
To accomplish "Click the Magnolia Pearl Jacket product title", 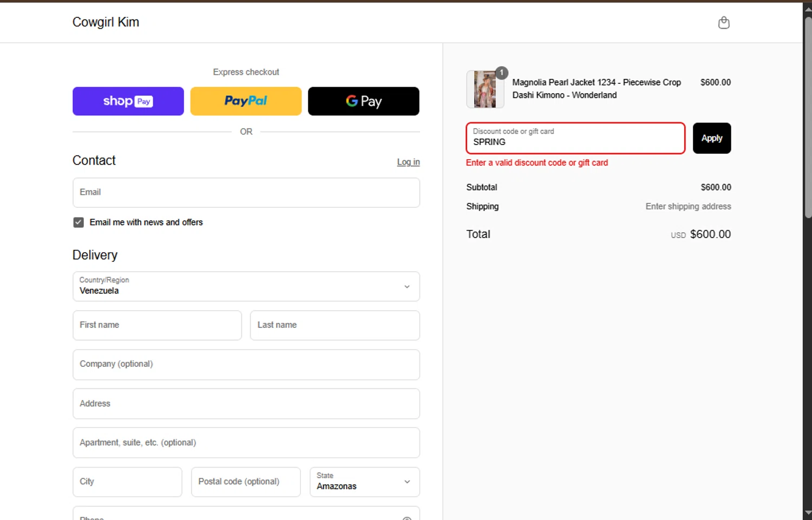I will pos(597,89).
